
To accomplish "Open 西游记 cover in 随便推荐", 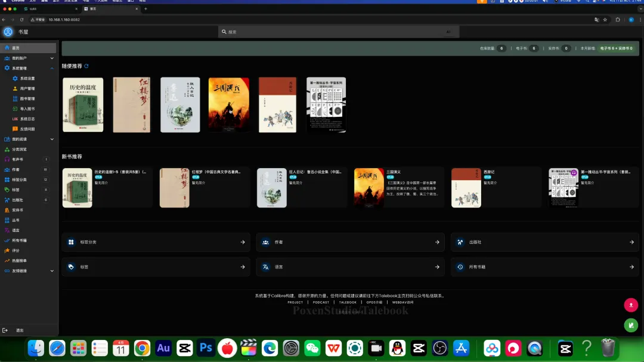I will click(x=277, y=105).
